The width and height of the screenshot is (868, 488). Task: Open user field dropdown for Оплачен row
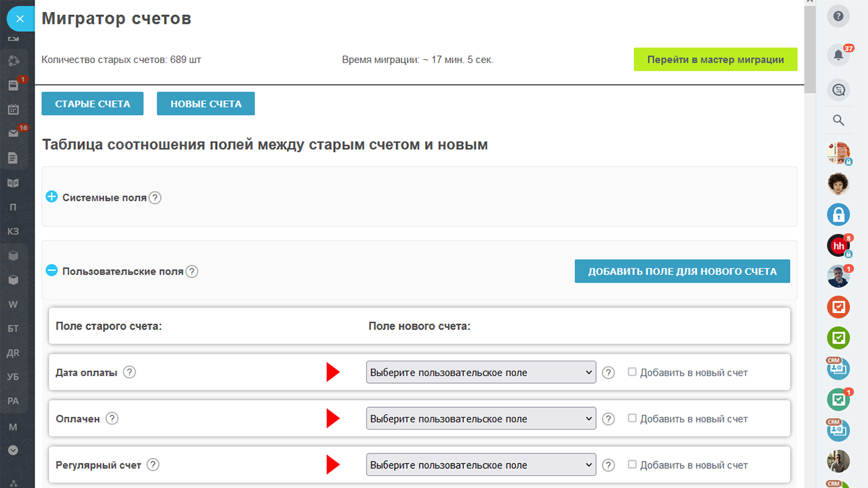[481, 419]
